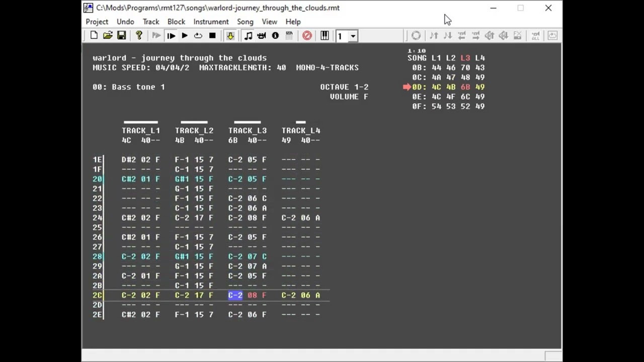Click the speaker volume-down icon
This screenshot has width=644, height=362.
coord(503,36)
